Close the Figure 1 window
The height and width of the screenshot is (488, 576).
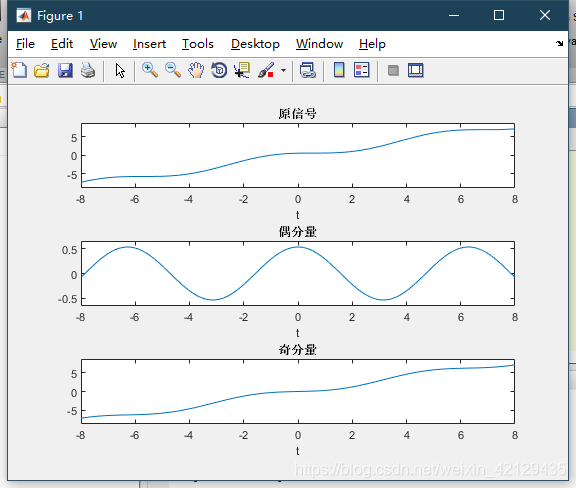(545, 15)
